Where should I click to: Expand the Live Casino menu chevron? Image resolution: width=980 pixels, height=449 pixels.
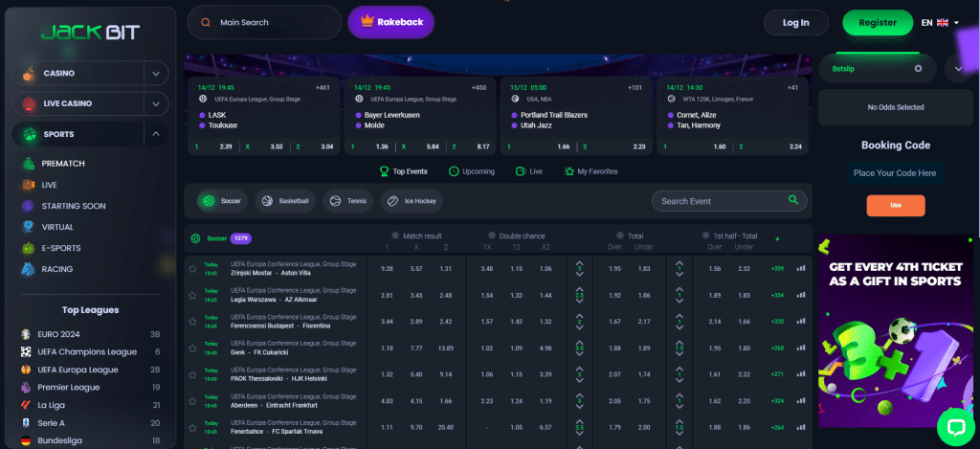tap(156, 103)
